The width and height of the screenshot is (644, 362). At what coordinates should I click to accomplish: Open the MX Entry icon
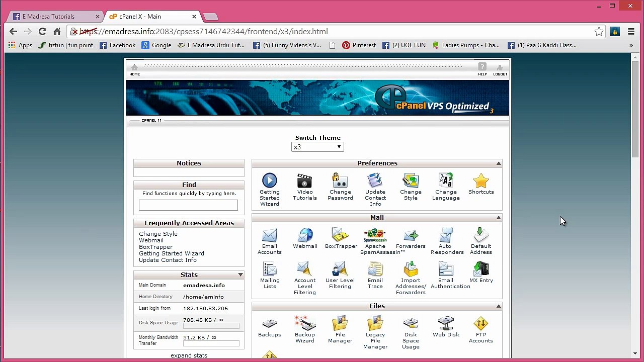point(481,269)
